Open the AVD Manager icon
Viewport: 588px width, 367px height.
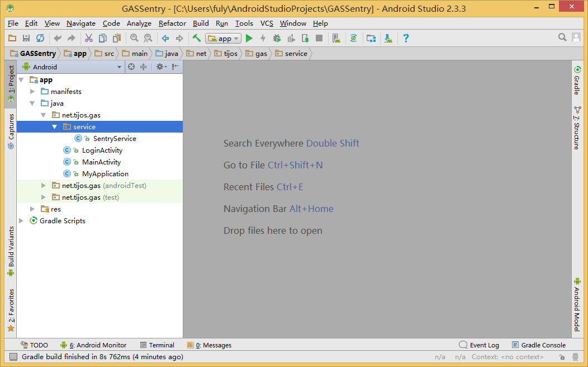[x=336, y=38]
